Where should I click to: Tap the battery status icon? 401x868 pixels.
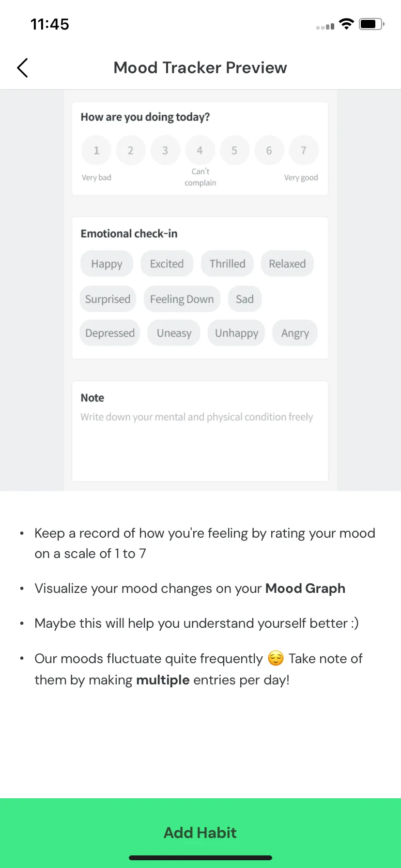pyautogui.click(x=371, y=24)
